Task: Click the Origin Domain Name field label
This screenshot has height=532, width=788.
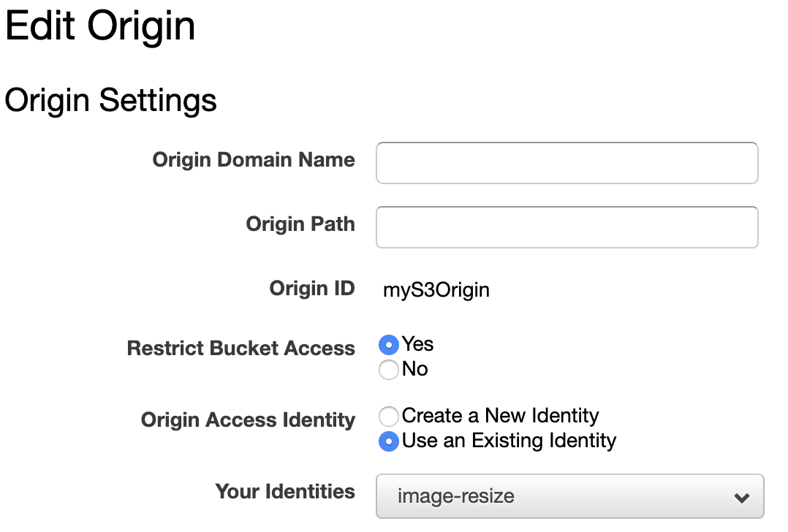Action: click(x=254, y=160)
